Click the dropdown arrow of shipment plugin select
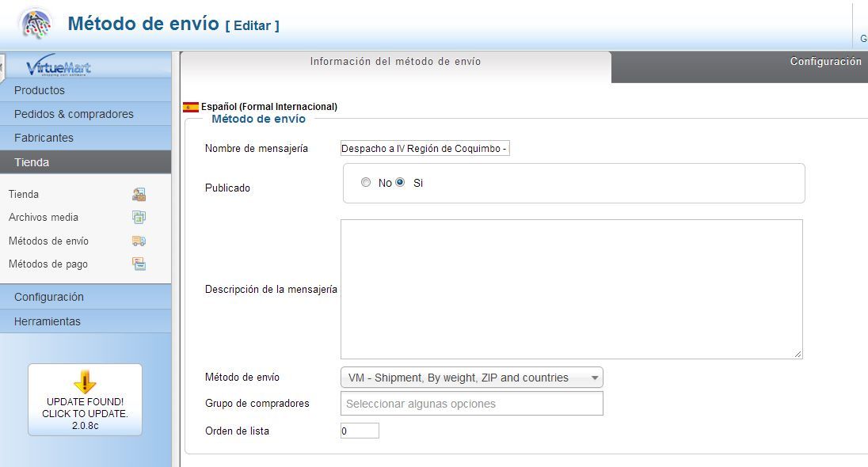Screen dimensions: 868x467 (595, 378)
